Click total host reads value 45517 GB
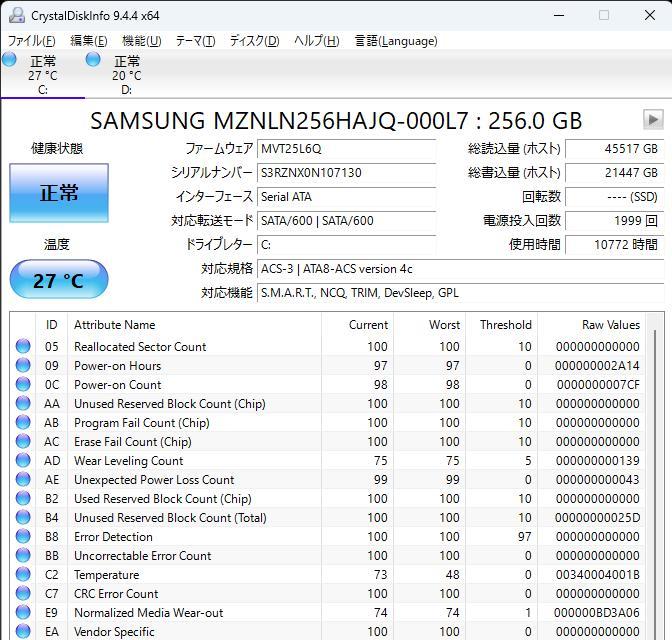Screen dimensions: 672x640 point(614,149)
